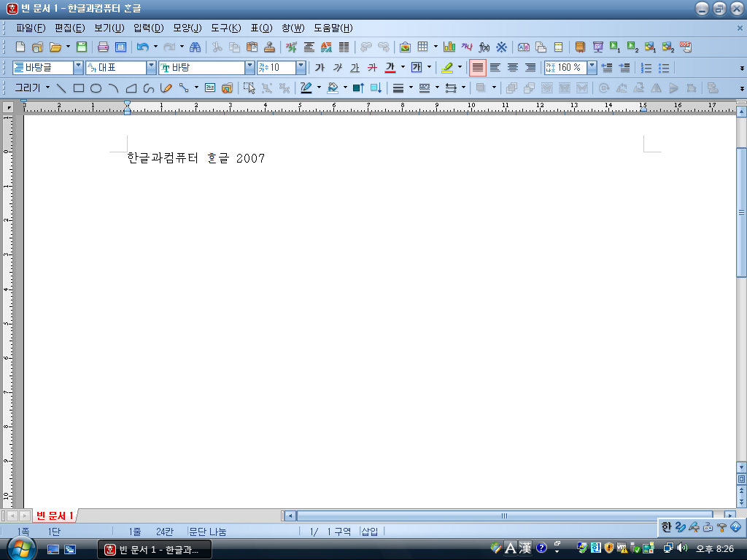Expand the font size 10 dropdown
The width and height of the screenshot is (747, 560).
301,68
